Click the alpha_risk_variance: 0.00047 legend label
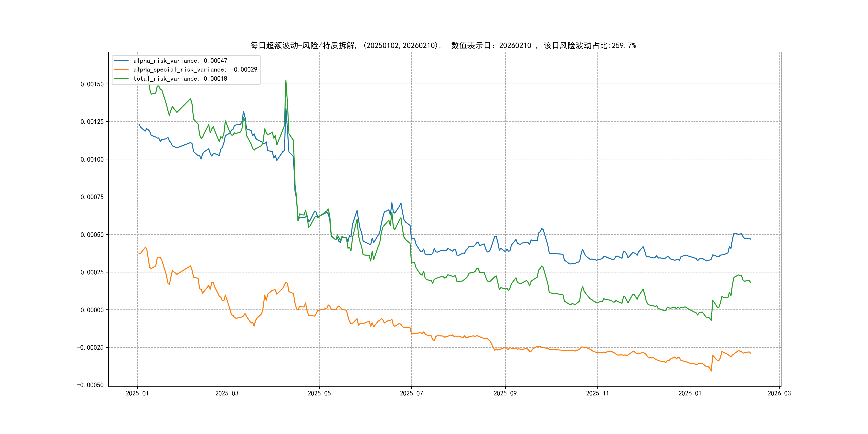 (180, 61)
